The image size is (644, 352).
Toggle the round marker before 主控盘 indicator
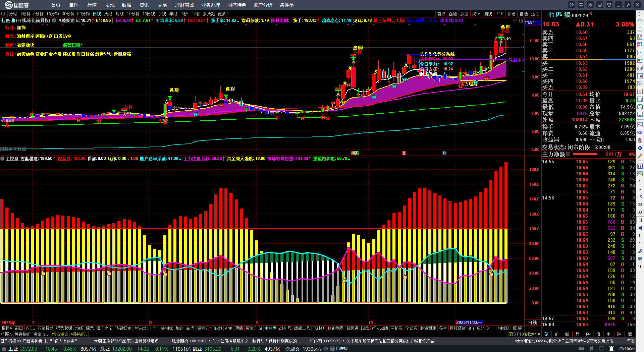[x=2, y=159]
